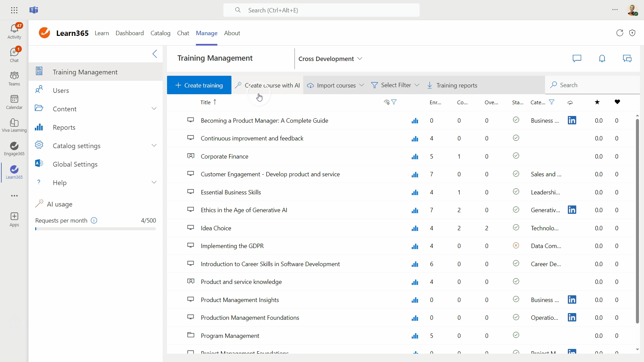Click the Teams search box at top

(x=321, y=10)
